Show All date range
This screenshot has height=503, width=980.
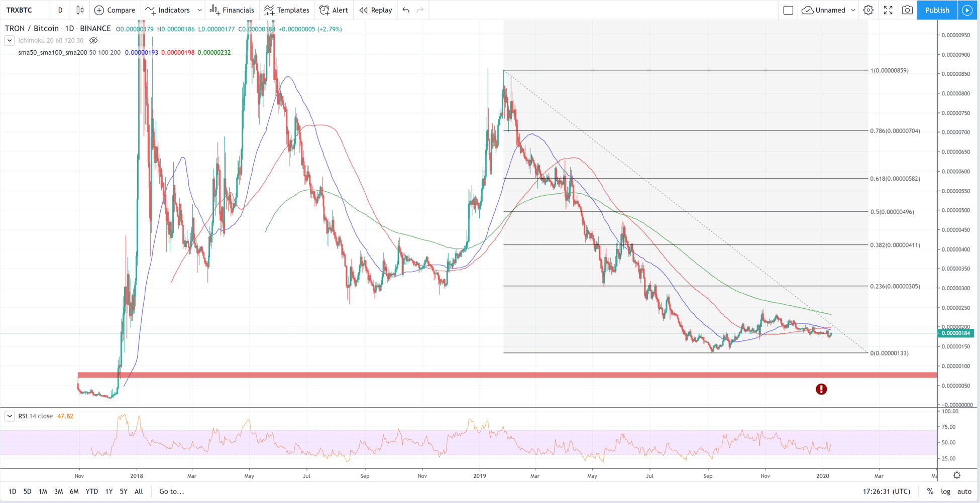coord(139,491)
